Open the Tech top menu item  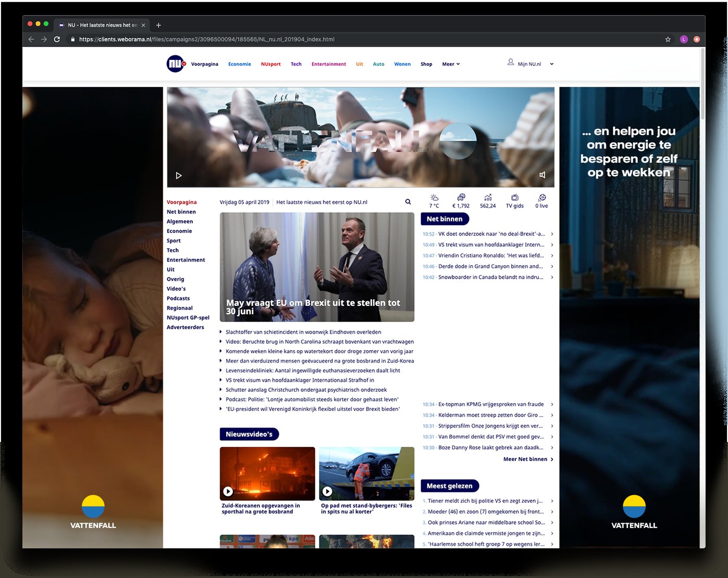(x=296, y=64)
